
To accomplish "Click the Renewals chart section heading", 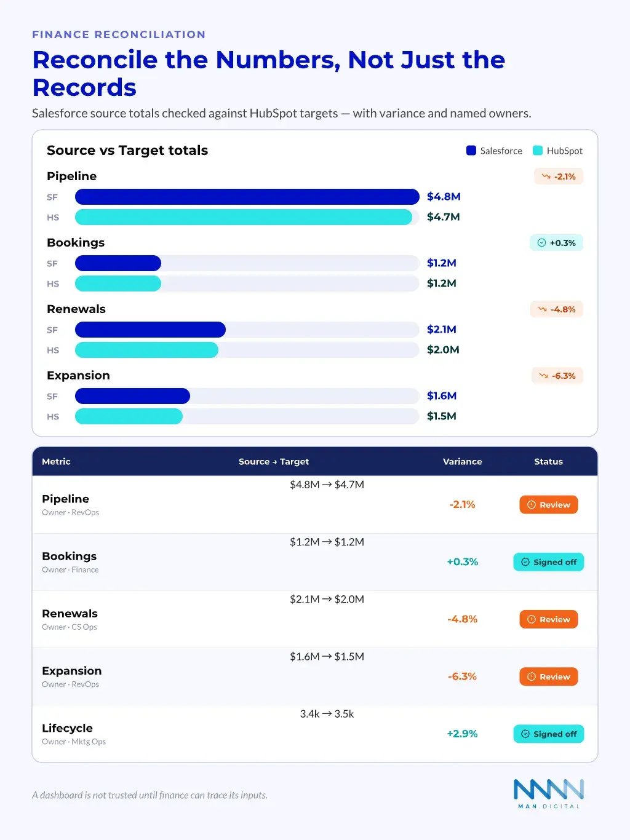I will [76, 309].
